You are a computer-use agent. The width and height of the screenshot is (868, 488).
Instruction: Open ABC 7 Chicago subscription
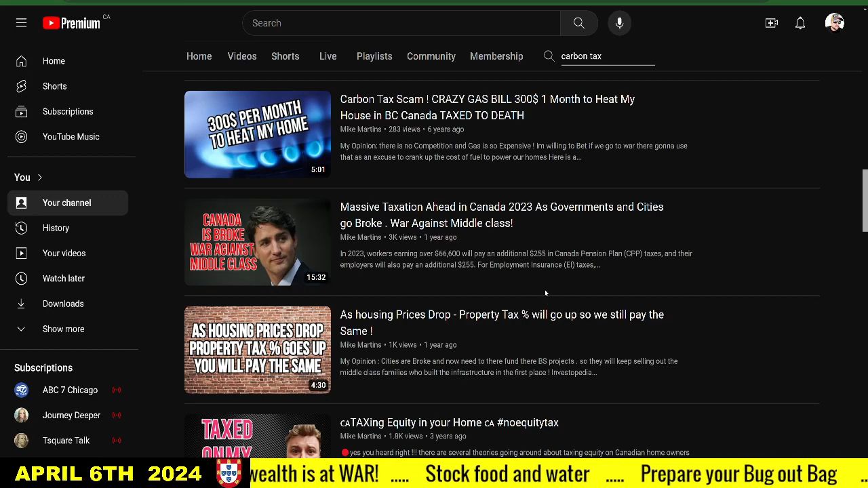(x=70, y=390)
